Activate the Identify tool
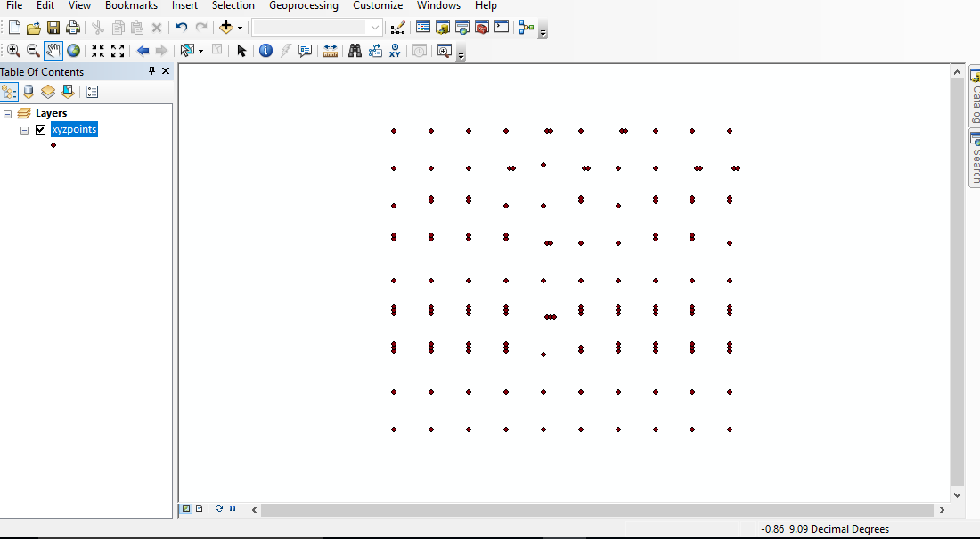 (265, 51)
